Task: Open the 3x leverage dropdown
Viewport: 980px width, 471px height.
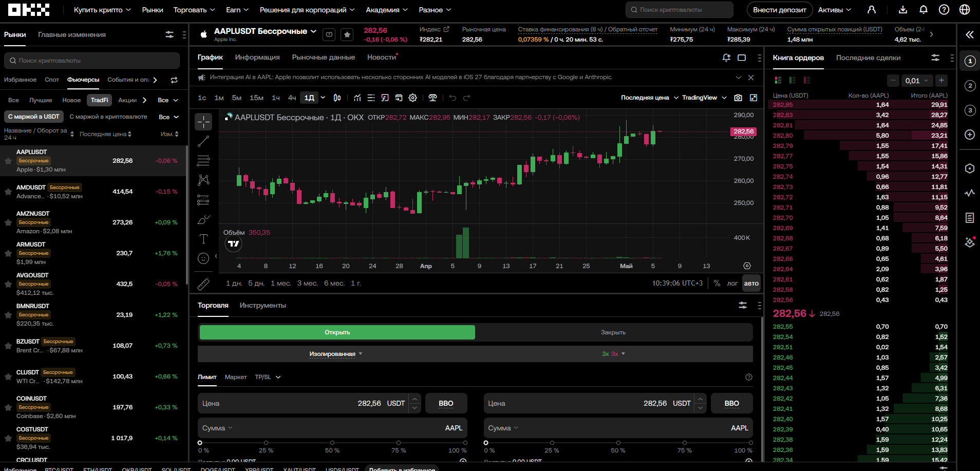Action: pyautogui.click(x=614, y=354)
